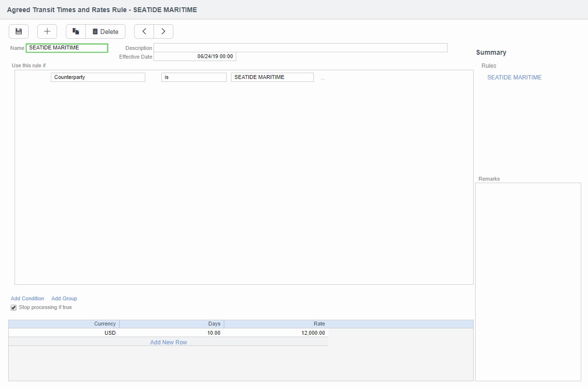Click the Name input field
This screenshot has width=588, height=388.
tap(67, 48)
